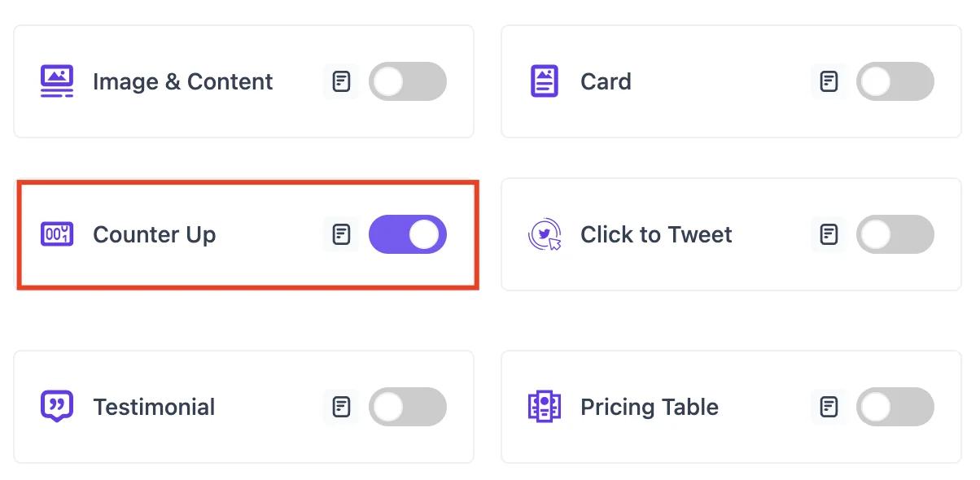Activate the Pricing Table toggle
Screen dimensions: 980x480
pyautogui.click(x=895, y=406)
